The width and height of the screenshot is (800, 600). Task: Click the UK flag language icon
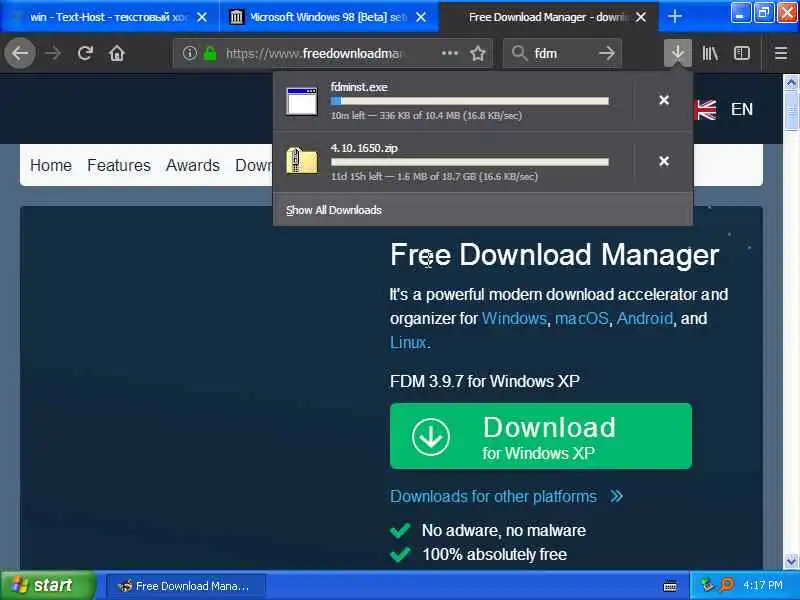click(x=706, y=109)
